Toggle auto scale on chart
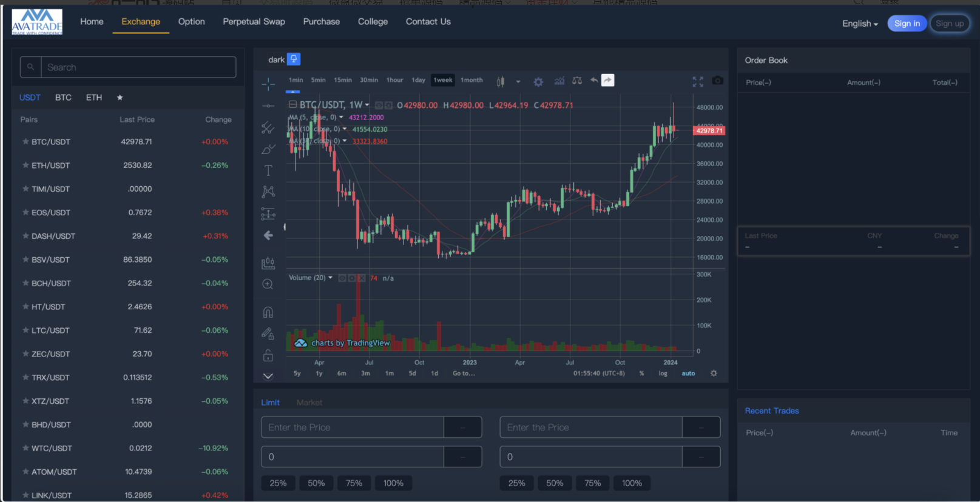The width and height of the screenshot is (980, 502). tap(688, 373)
